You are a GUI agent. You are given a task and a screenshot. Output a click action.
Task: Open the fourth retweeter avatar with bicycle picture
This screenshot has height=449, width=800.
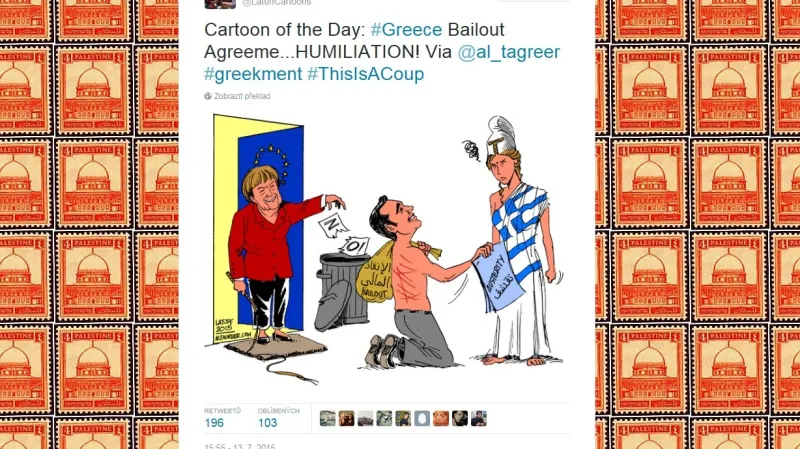384,418
